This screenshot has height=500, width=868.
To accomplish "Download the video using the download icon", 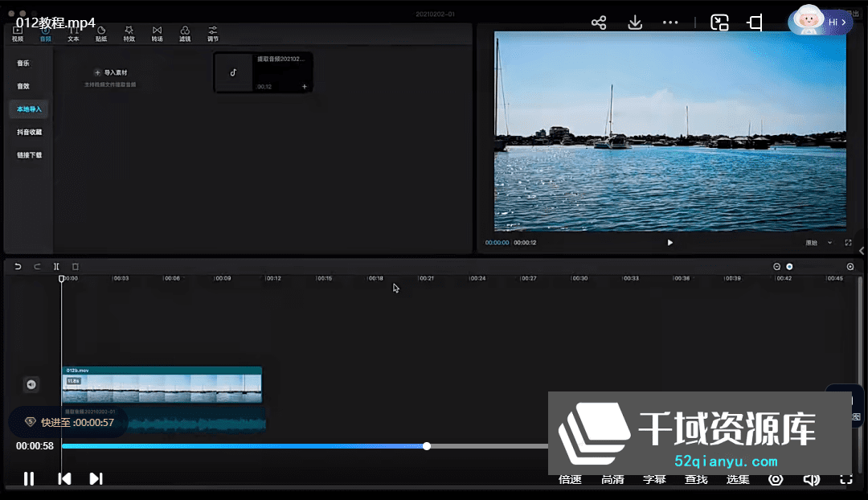I will tap(635, 23).
